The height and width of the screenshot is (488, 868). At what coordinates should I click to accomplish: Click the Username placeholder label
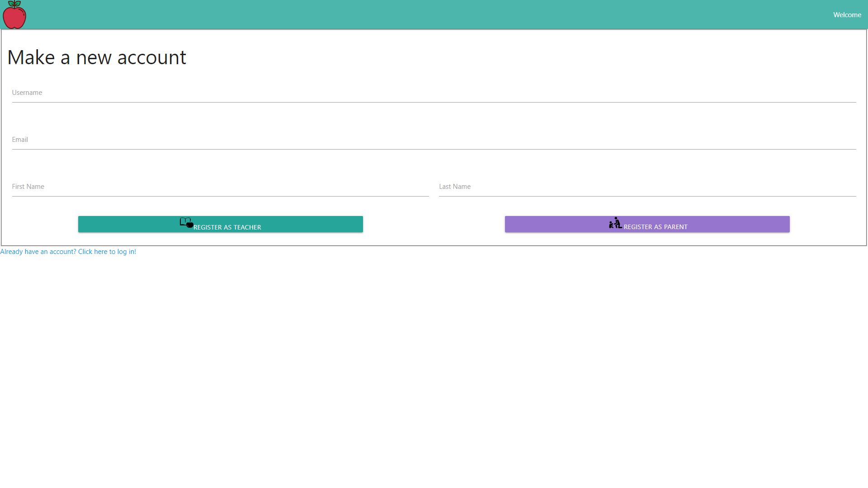pyautogui.click(x=27, y=93)
